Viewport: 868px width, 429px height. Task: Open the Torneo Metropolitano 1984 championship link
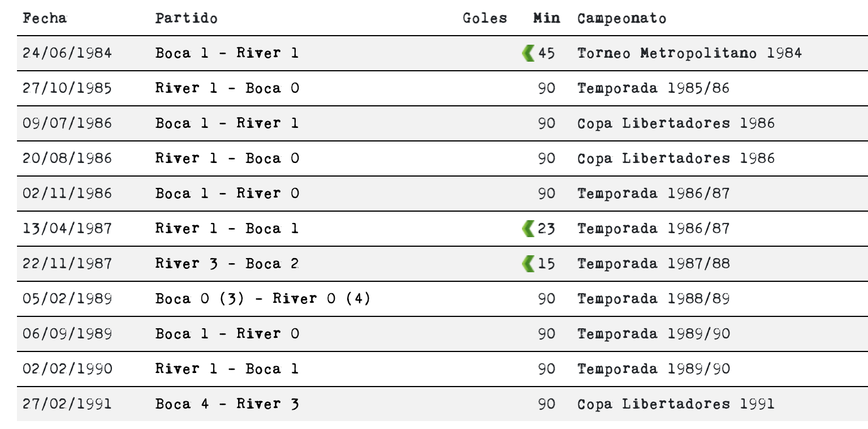point(689,53)
